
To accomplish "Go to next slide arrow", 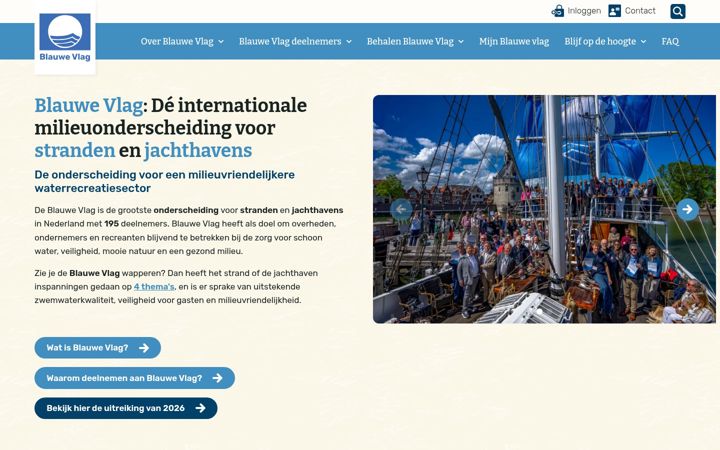I will click(687, 209).
